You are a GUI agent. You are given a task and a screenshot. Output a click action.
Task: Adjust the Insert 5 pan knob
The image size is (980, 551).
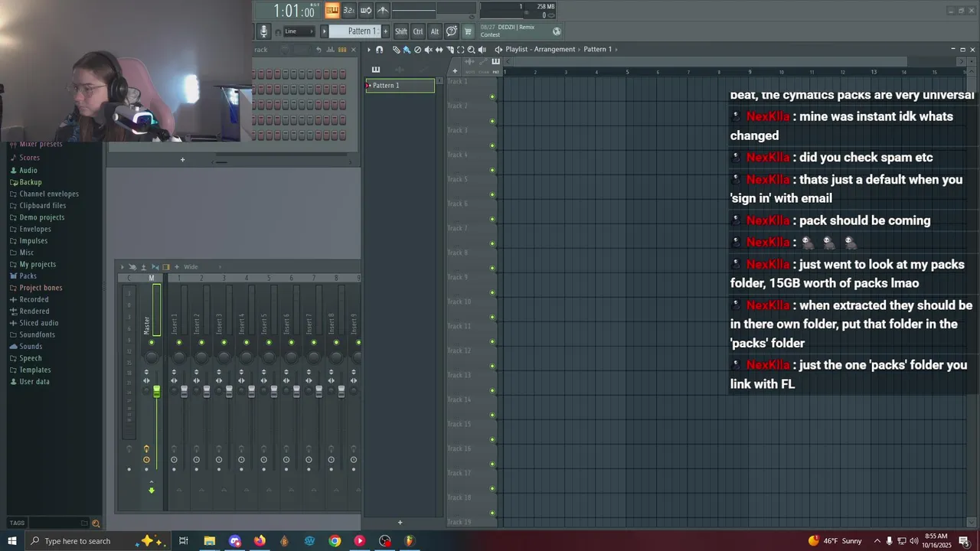(269, 357)
